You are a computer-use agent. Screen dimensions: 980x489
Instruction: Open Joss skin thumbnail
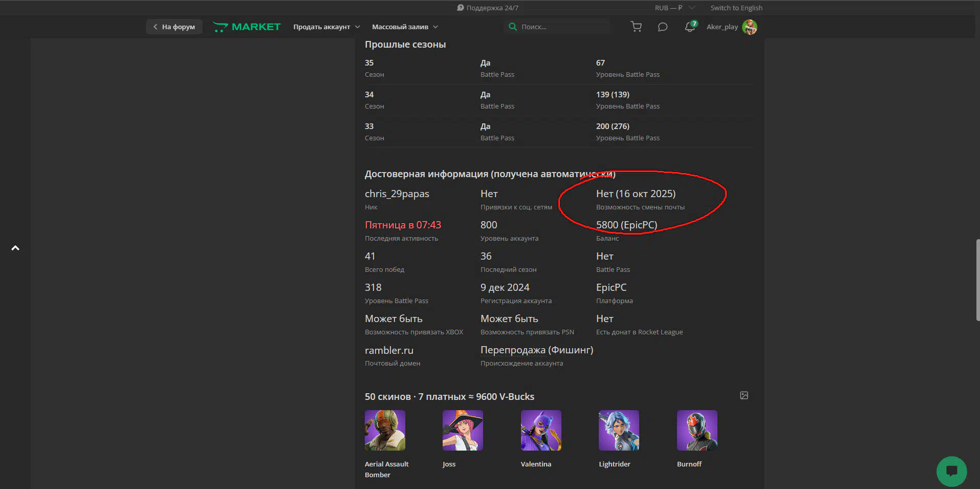click(x=463, y=430)
